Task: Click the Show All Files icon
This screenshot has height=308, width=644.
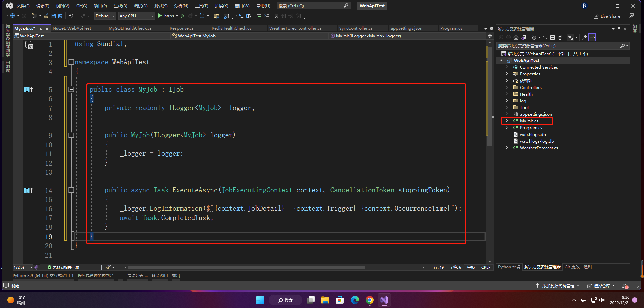Action: pyautogui.click(x=560, y=37)
